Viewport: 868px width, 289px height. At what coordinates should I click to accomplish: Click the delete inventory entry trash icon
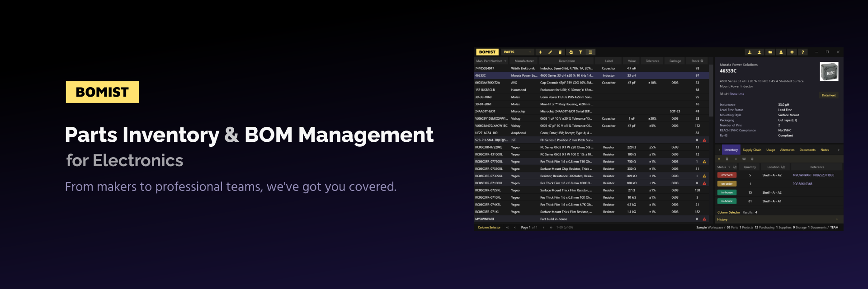727,159
